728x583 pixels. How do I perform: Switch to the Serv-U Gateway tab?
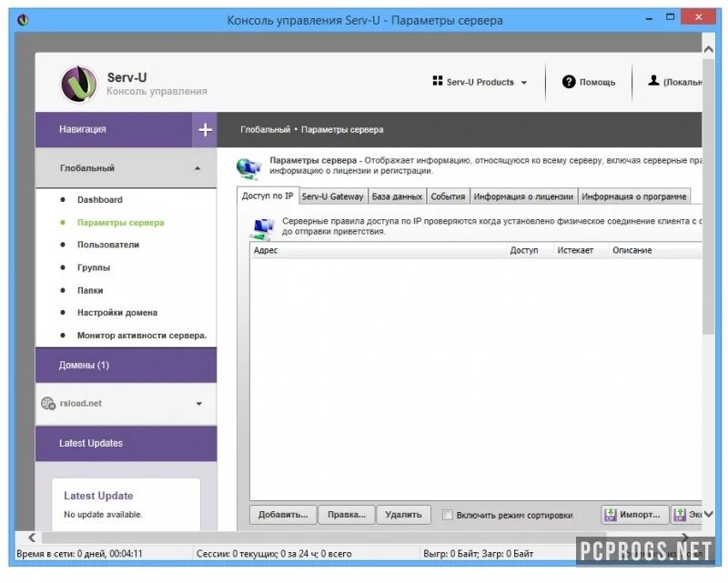tap(332, 196)
